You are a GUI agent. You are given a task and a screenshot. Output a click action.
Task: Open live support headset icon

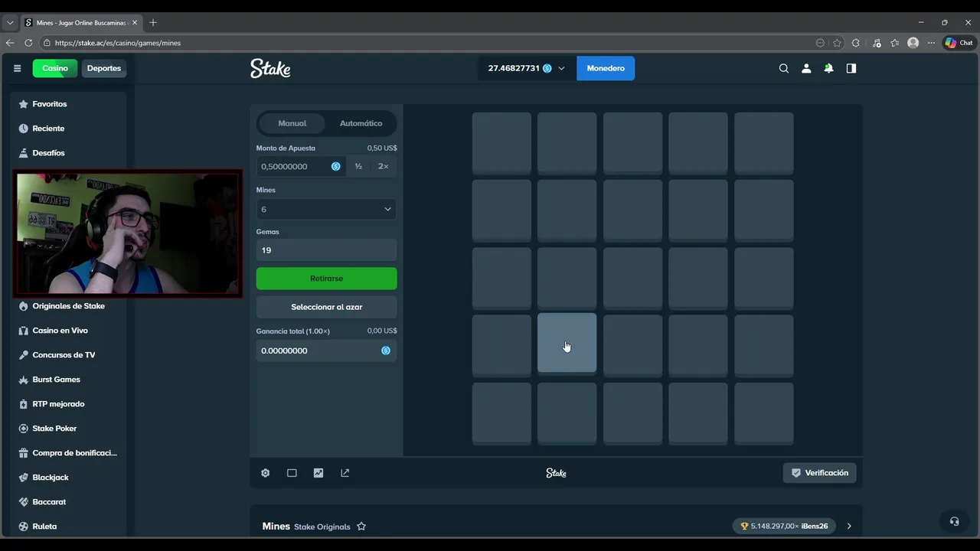(954, 521)
